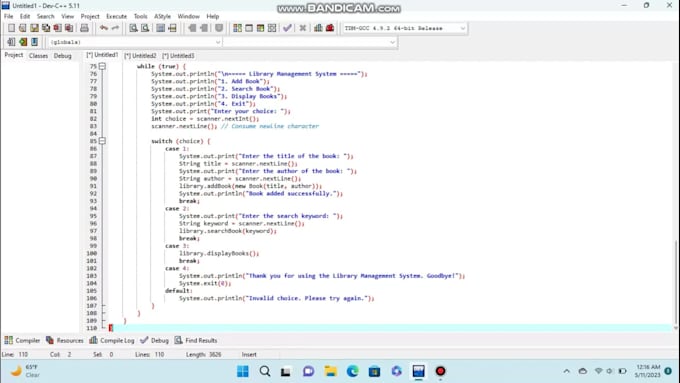Click the Save toolbar icon
Image resolution: width=680 pixels, height=383 pixels.
[34, 28]
